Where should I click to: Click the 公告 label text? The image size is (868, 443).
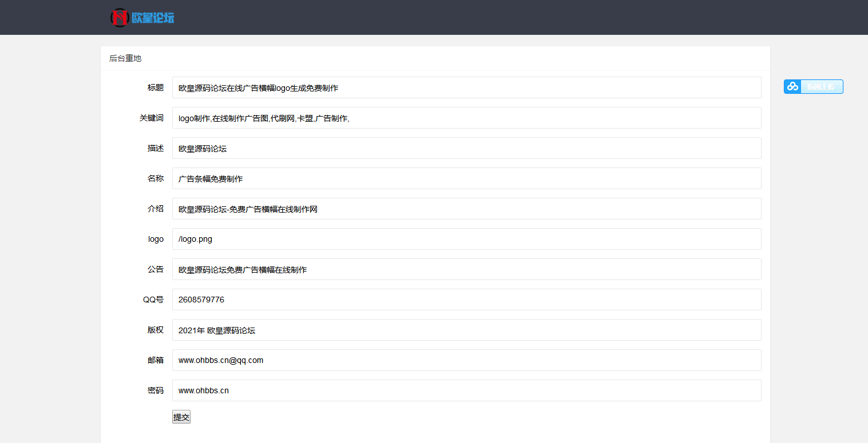pyautogui.click(x=156, y=269)
